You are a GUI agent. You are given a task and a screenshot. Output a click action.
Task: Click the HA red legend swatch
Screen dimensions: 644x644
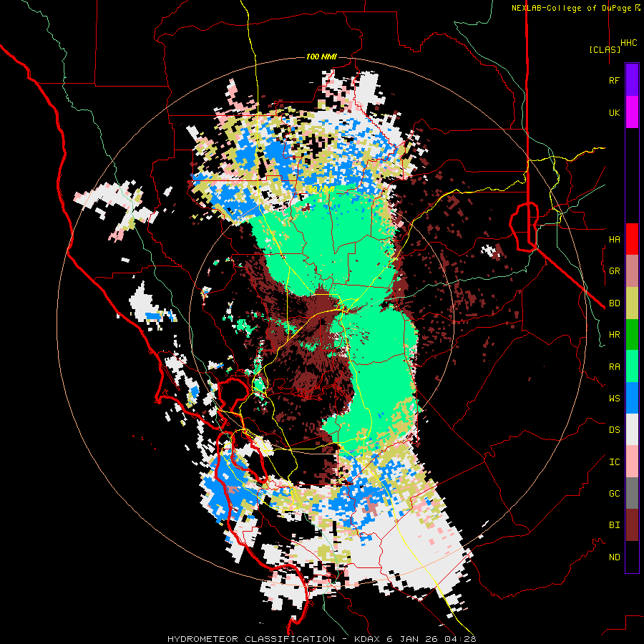(632, 239)
